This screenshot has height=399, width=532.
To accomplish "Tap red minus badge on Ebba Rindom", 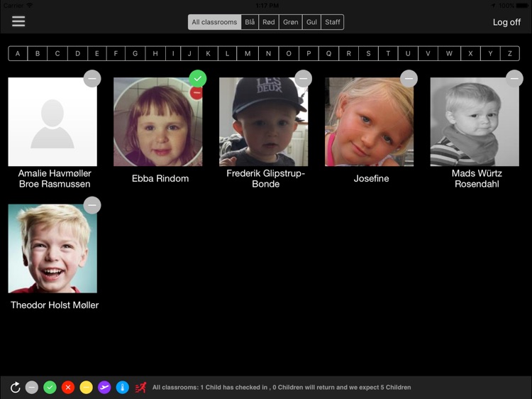I will pyautogui.click(x=196, y=93).
